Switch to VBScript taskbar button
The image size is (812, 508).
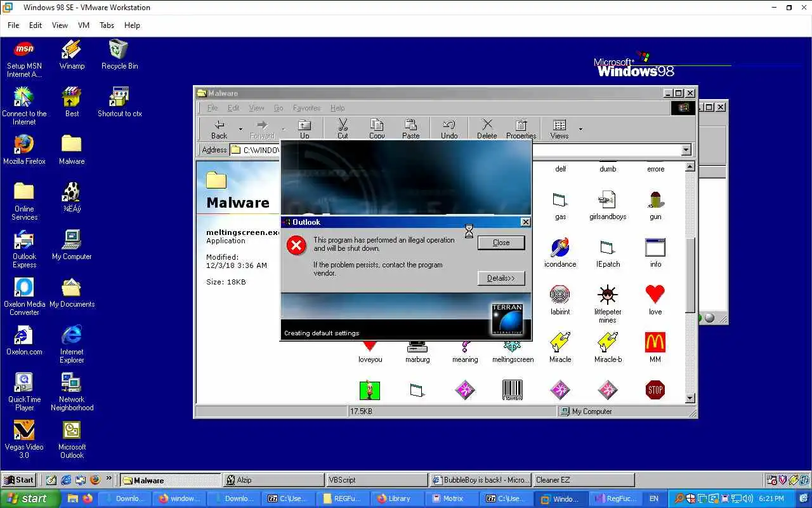377,480
